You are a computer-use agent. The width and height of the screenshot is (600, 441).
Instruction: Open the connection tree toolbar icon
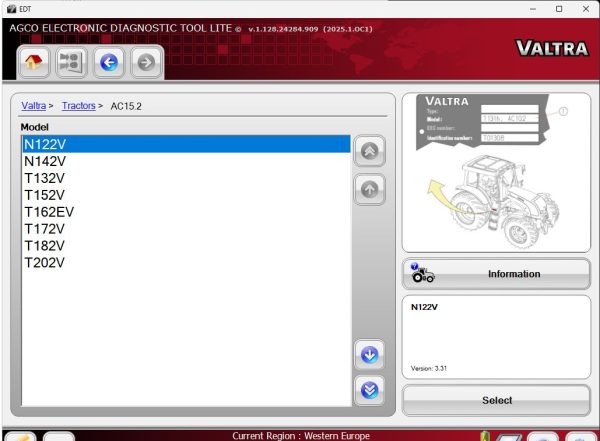pos(71,62)
